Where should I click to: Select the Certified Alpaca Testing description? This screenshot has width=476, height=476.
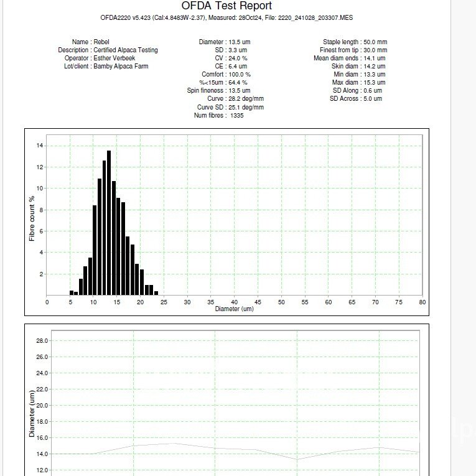126,50
